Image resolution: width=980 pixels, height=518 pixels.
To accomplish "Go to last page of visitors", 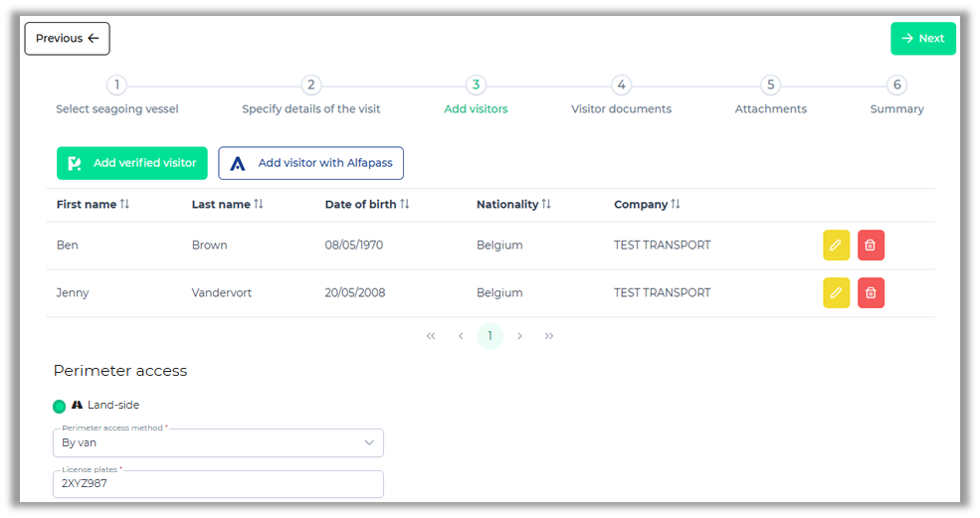I will tap(549, 337).
